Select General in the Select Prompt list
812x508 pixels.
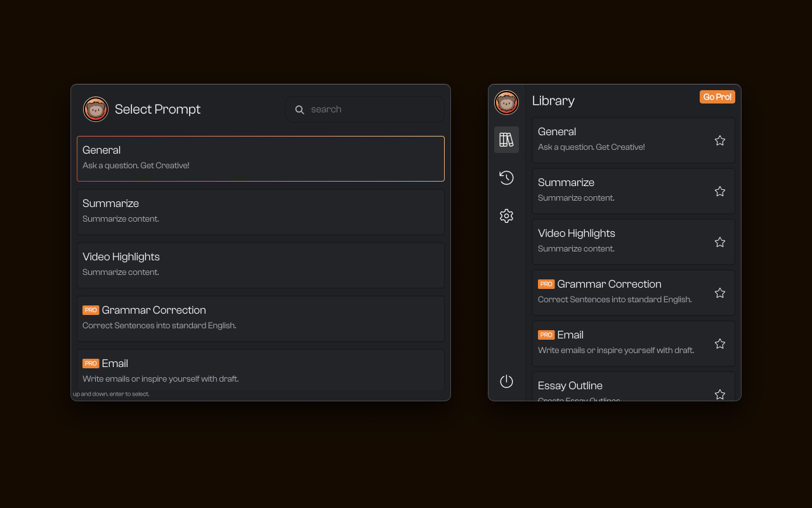pos(260,158)
